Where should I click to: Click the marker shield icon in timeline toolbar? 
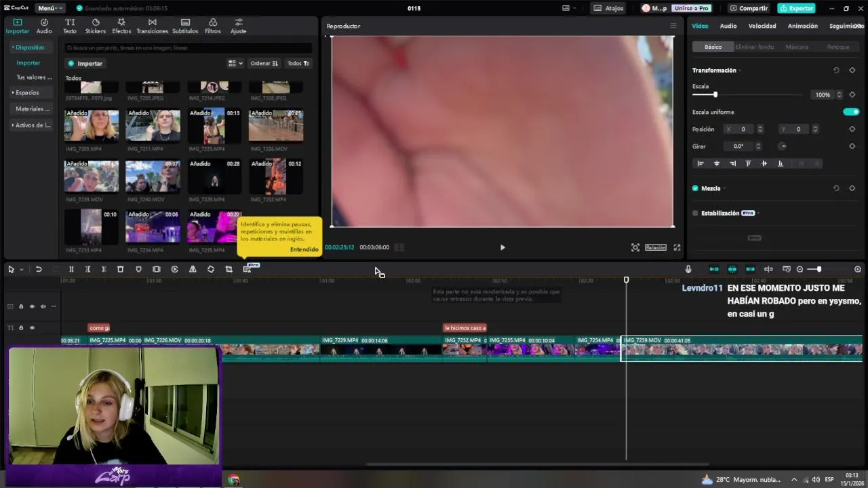[x=138, y=269]
